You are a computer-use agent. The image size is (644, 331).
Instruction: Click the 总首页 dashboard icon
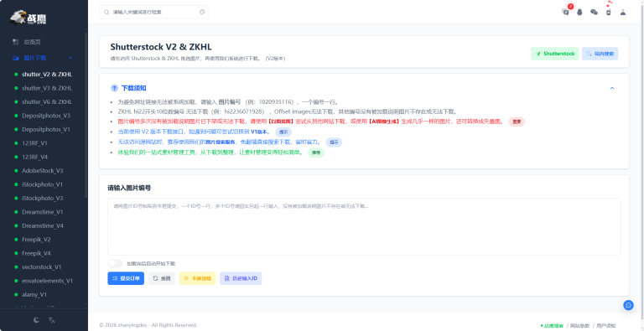tap(16, 41)
